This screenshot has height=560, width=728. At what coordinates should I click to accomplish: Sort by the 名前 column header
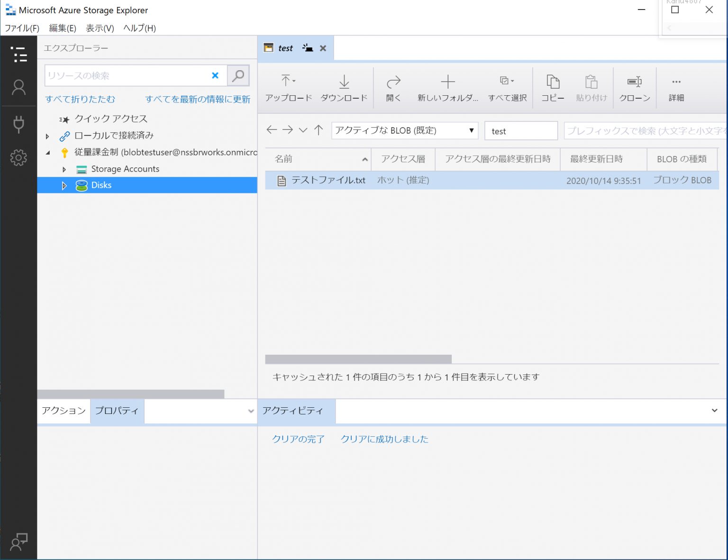[318, 159]
